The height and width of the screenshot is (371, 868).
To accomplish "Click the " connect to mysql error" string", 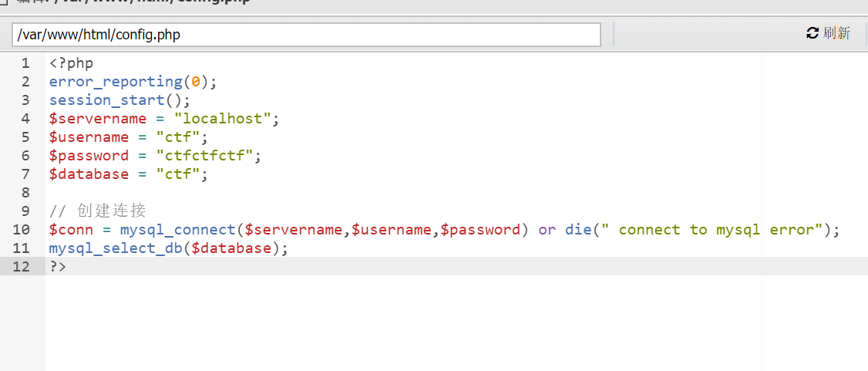I will 712,229.
